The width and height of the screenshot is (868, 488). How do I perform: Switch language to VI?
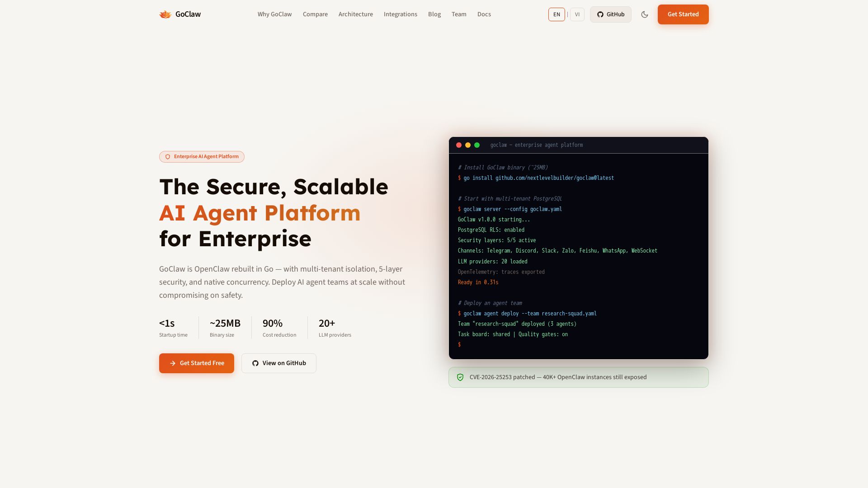[x=577, y=14]
